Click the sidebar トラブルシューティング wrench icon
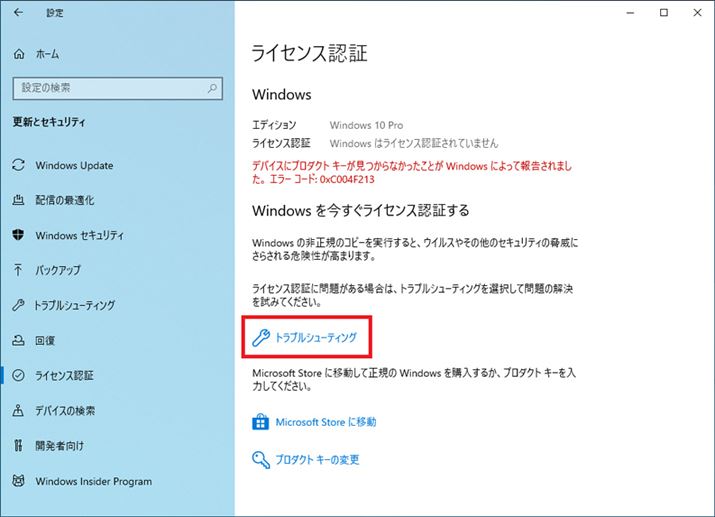The image size is (715, 517). click(18, 305)
